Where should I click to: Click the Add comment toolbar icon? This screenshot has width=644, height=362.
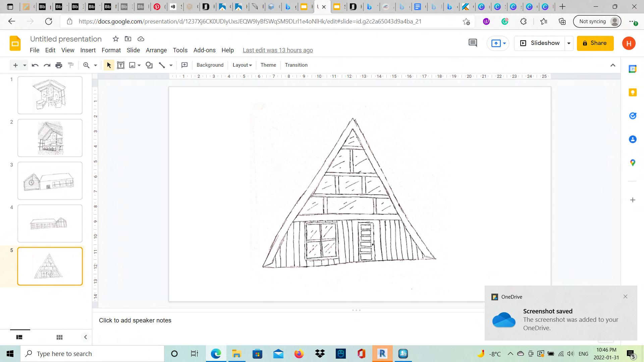[184, 65]
